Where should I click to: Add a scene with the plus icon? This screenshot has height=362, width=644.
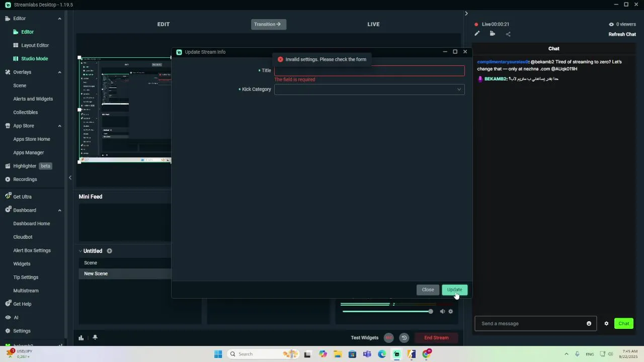click(109, 251)
